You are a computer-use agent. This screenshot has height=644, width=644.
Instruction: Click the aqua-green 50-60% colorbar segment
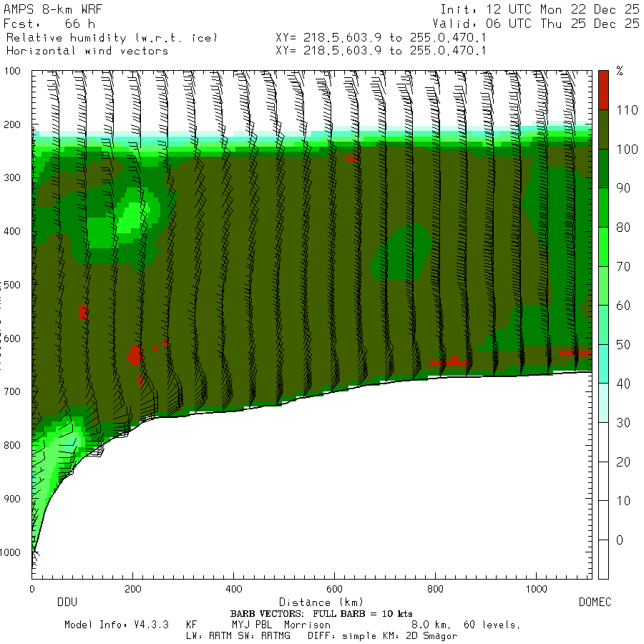pyautogui.click(x=603, y=324)
